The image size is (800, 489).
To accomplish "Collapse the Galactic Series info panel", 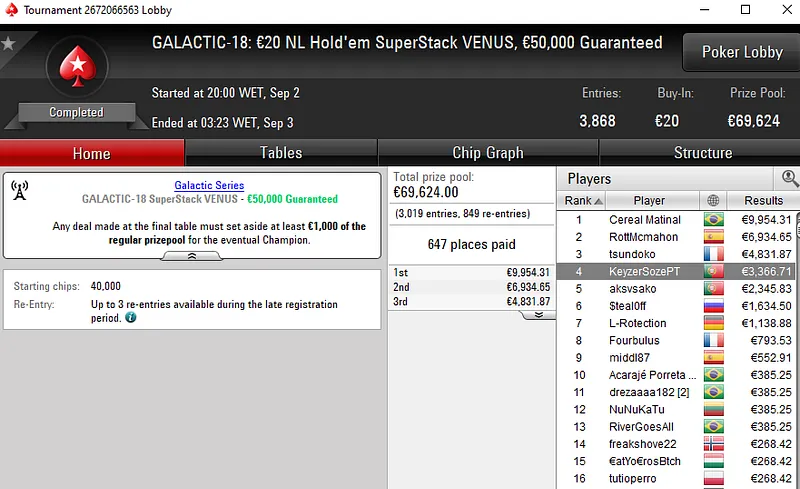I will (x=192, y=256).
